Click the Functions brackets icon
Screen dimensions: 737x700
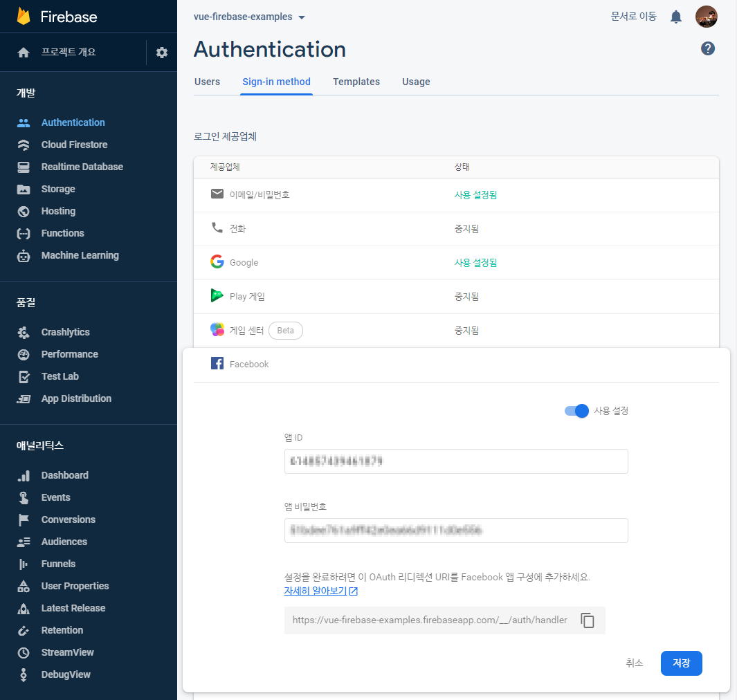(24, 234)
